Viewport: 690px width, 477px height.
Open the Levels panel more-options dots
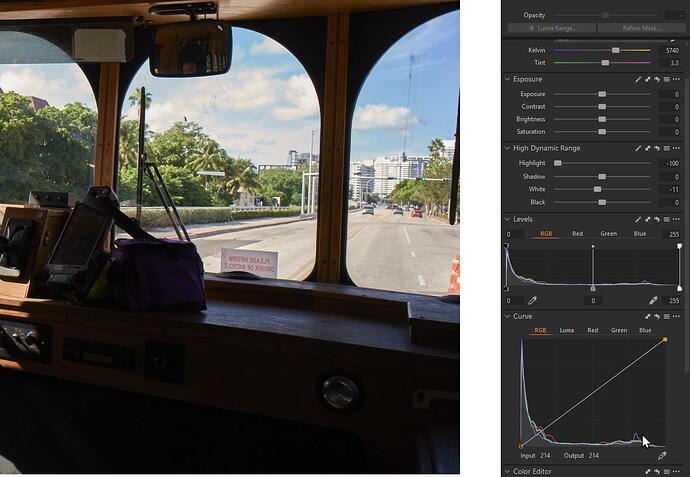coord(676,219)
